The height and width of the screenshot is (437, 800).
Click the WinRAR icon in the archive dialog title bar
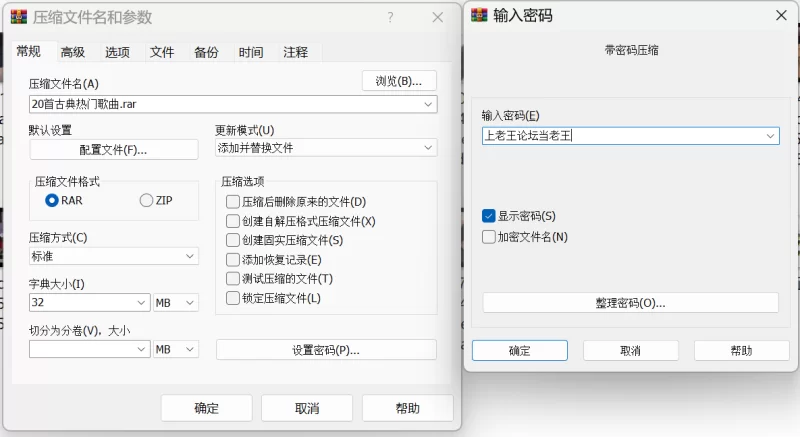18,17
